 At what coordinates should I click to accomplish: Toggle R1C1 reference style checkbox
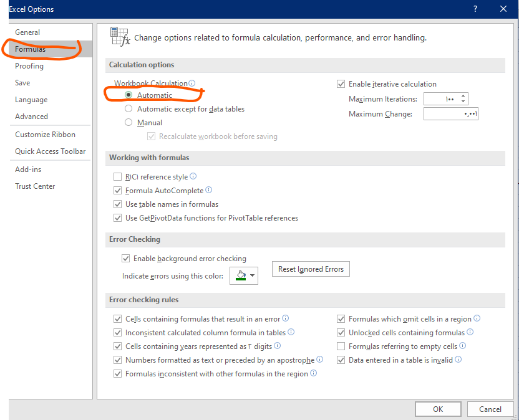[x=117, y=176]
